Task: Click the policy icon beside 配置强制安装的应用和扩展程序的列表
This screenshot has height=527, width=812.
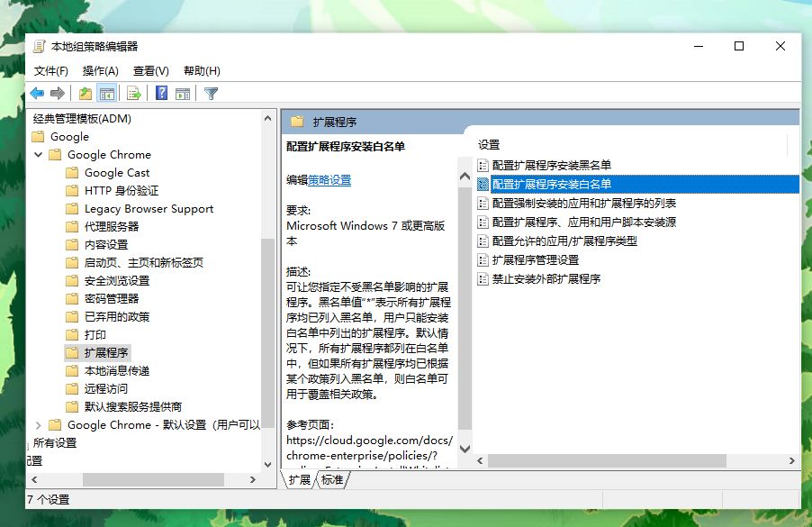Action: pyautogui.click(x=483, y=203)
